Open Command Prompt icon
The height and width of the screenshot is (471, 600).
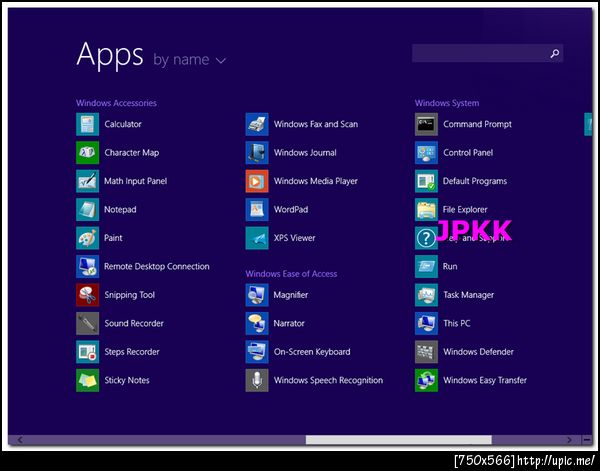coord(426,124)
